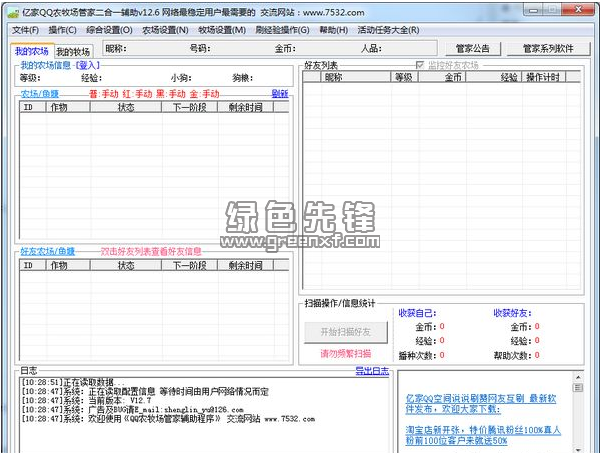Select the 我的农场 tab
Screen dimensions: 601x453
[x=31, y=50]
